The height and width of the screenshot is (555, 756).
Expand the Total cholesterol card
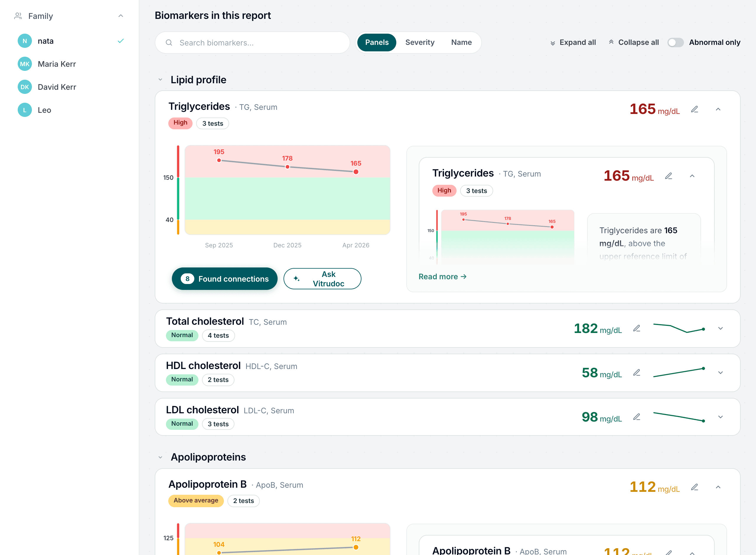coord(720,328)
